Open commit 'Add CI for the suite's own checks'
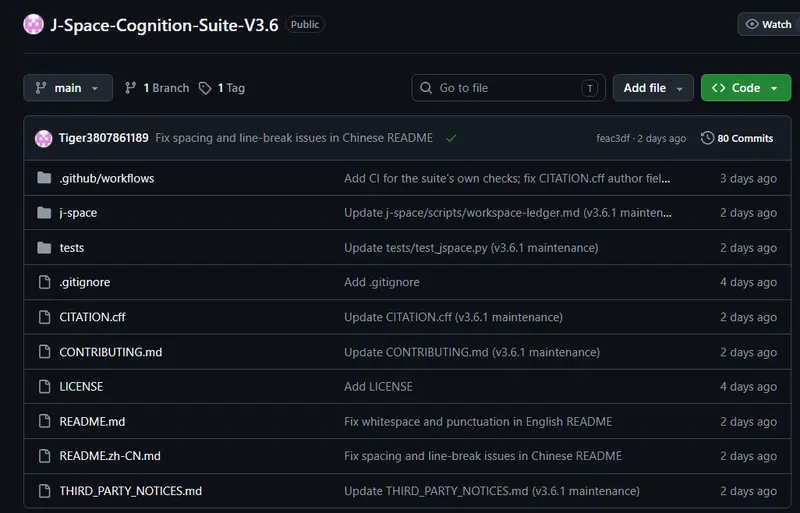 coord(507,178)
